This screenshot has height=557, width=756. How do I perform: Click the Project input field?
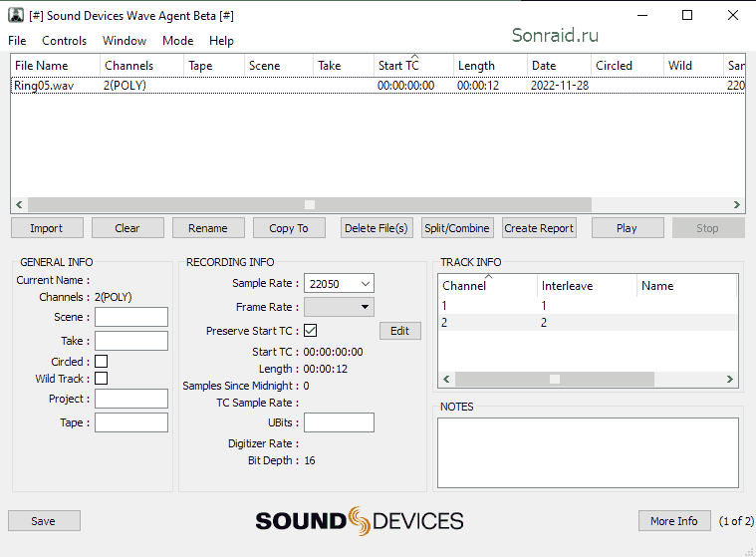pos(131,399)
